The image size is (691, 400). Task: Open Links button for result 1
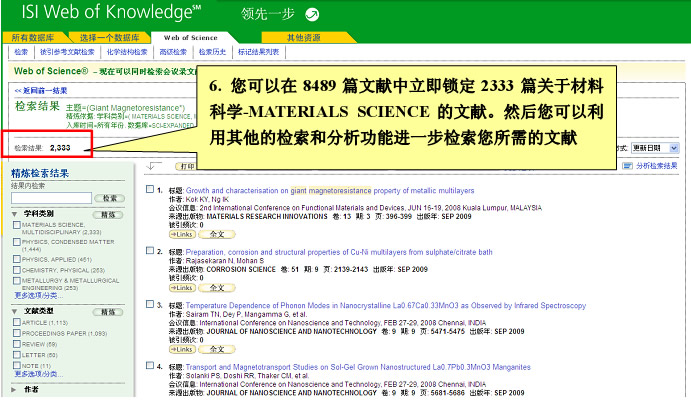pyautogui.click(x=182, y=234)
